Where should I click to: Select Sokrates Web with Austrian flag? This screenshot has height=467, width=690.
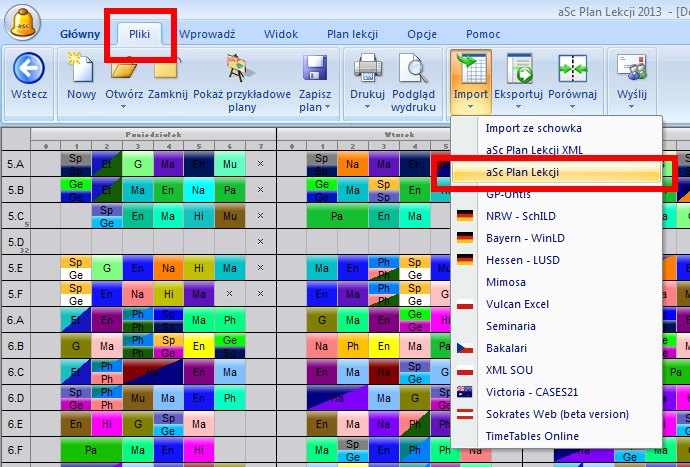557,414
